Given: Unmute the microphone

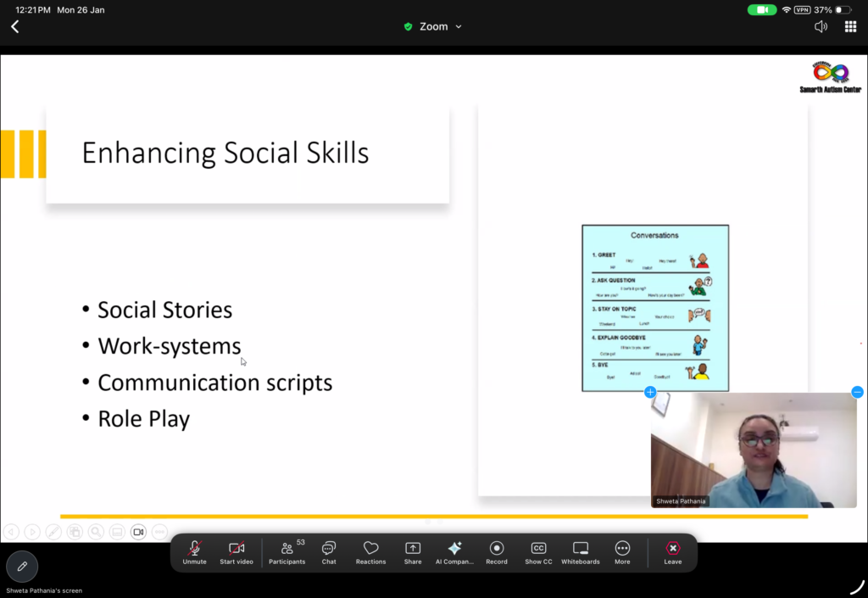Looking at the screenshot, I should [x=194, y=550].
